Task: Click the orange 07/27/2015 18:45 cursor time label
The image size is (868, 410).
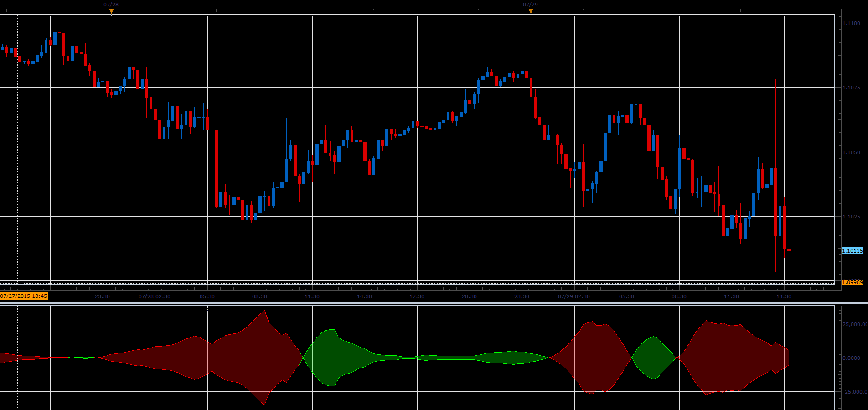Action: pos(24,296)
